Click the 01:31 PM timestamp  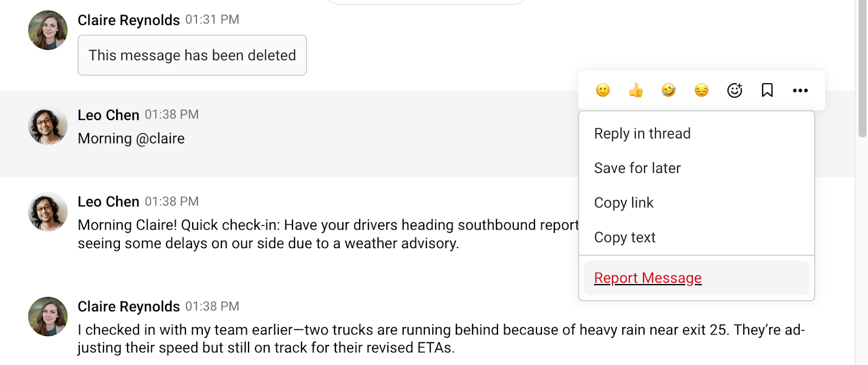click(212, 20)
